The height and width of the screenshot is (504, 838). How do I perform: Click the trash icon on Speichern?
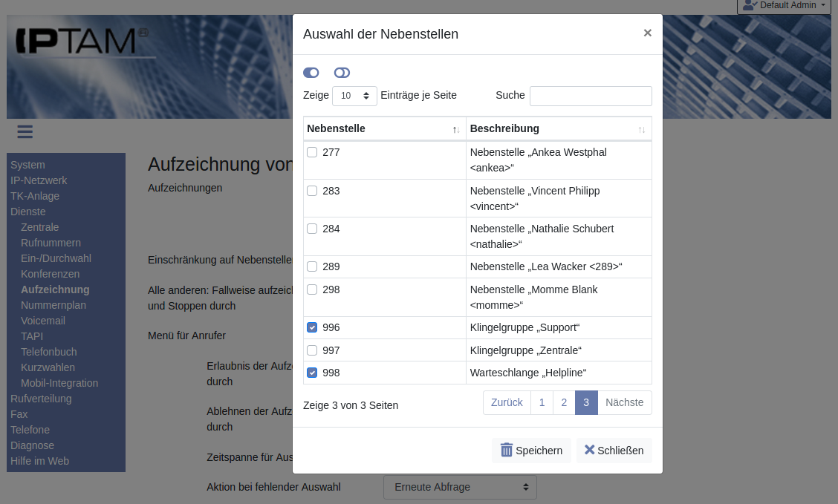point(507,450)
